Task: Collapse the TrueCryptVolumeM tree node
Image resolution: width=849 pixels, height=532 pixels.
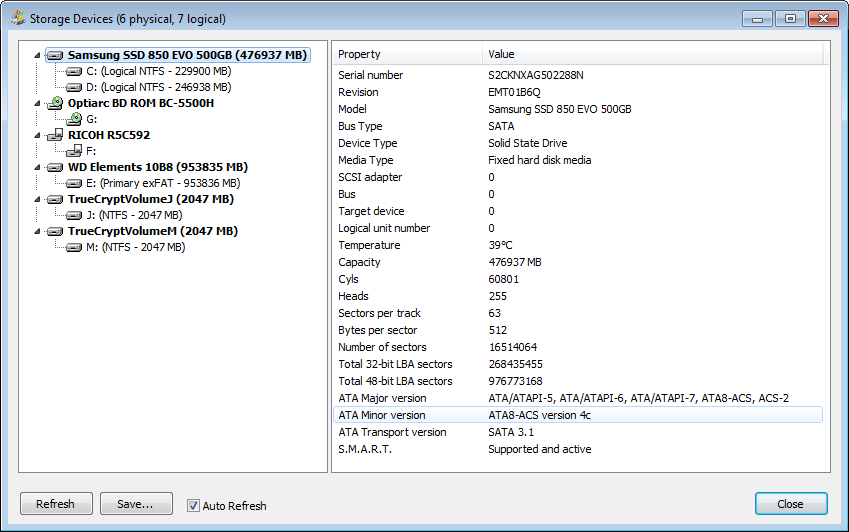Action: pyautogui.click(x=37, y=231)
